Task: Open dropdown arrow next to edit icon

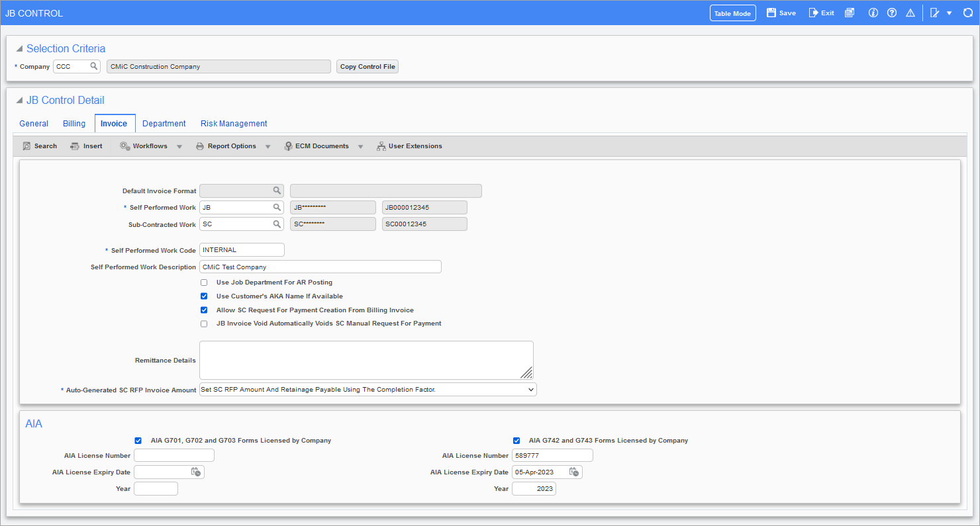Action: point(949,13)
